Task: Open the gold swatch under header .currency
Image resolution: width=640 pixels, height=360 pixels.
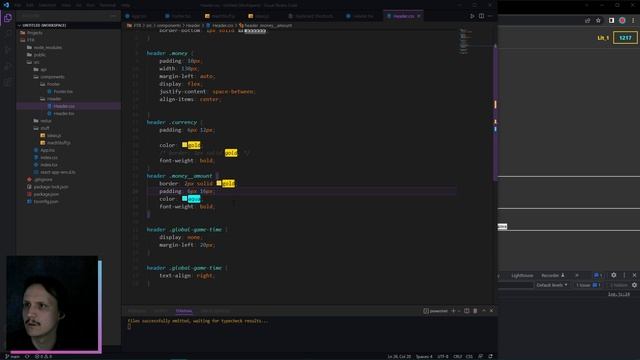Action: click(x=184, y=145)
